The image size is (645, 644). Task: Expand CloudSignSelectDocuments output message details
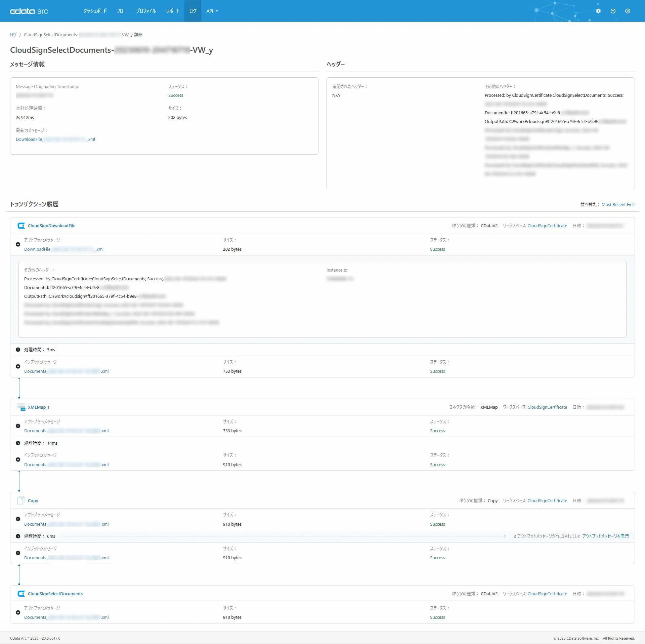18,612
